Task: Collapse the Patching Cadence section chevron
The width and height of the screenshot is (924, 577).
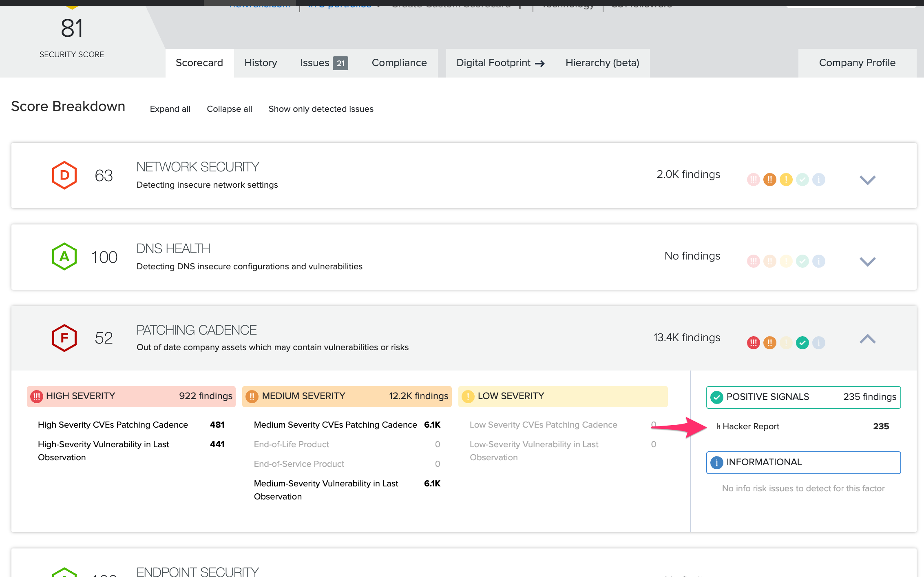Action: pos(867,339)
